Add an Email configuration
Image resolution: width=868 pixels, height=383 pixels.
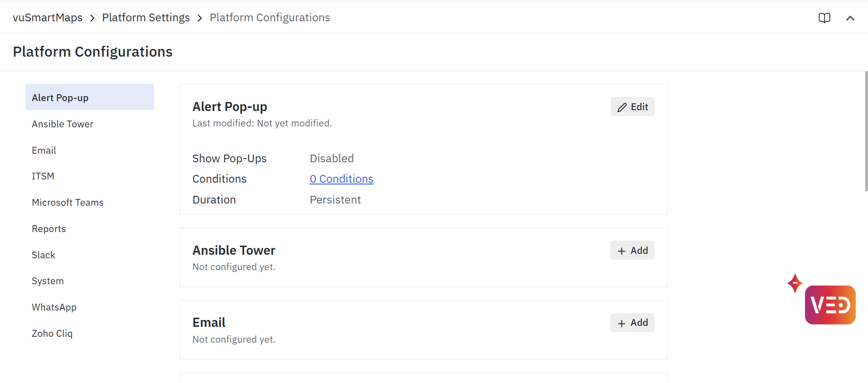point(632,323)
